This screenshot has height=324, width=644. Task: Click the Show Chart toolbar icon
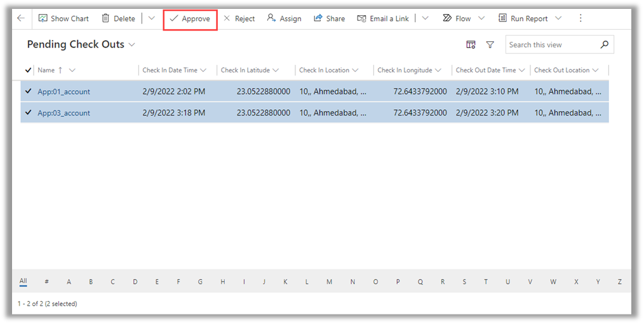coord(43,18)
